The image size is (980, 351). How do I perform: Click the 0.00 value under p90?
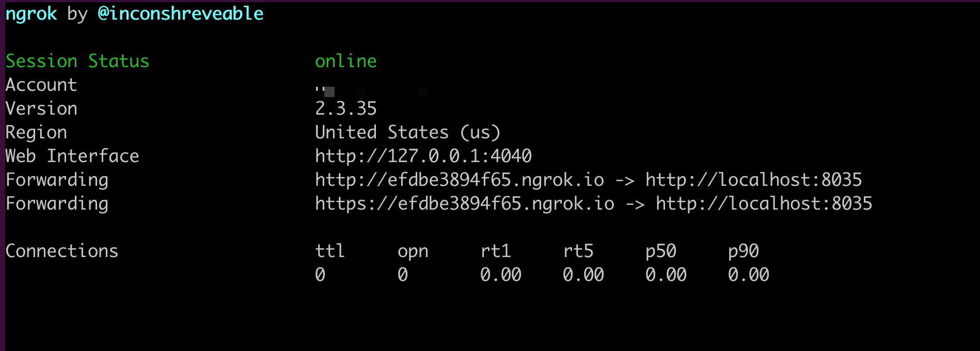point(749,275)
